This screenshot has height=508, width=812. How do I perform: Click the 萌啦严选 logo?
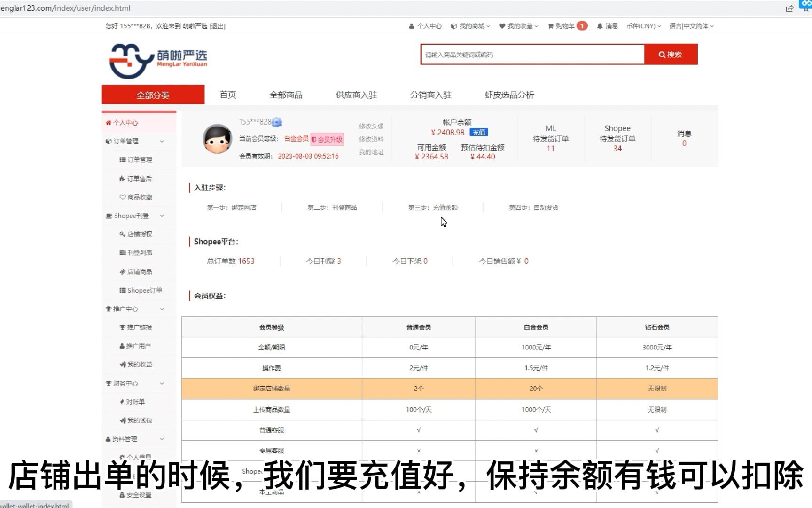[x=158, y=61]
